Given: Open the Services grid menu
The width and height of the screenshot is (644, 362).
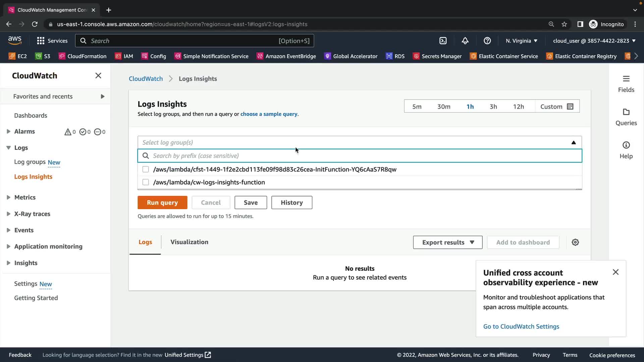Looking at the screenshot, I should tap(41, 41).
